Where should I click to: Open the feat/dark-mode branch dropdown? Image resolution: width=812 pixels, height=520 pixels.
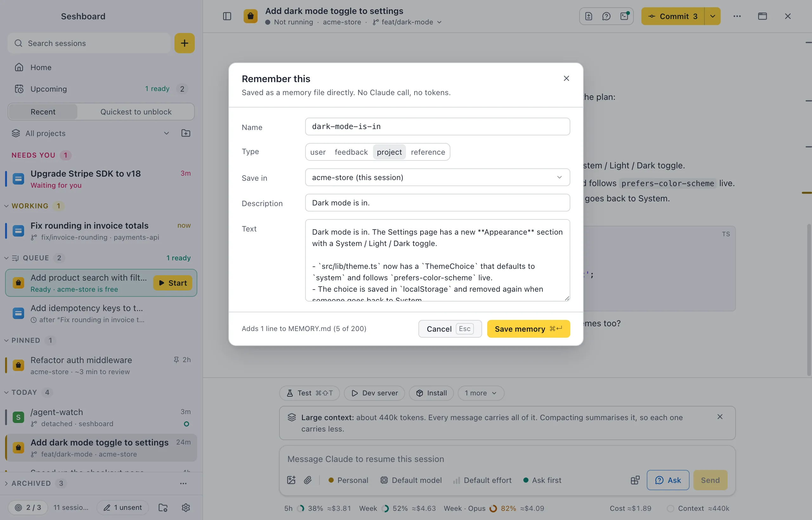coord(407,22)
